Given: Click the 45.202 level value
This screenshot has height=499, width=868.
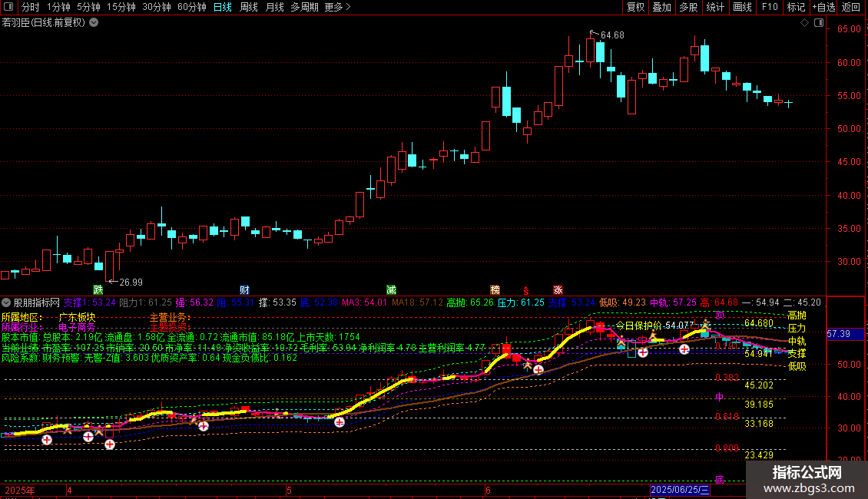Looking at the screenshot, I should (x=758, y=385).
